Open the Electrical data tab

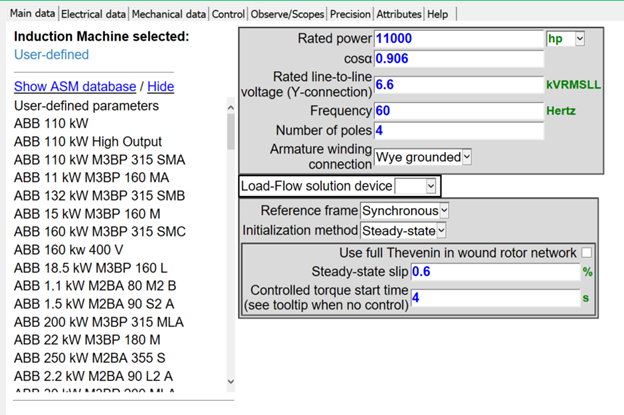pos(94,14)
